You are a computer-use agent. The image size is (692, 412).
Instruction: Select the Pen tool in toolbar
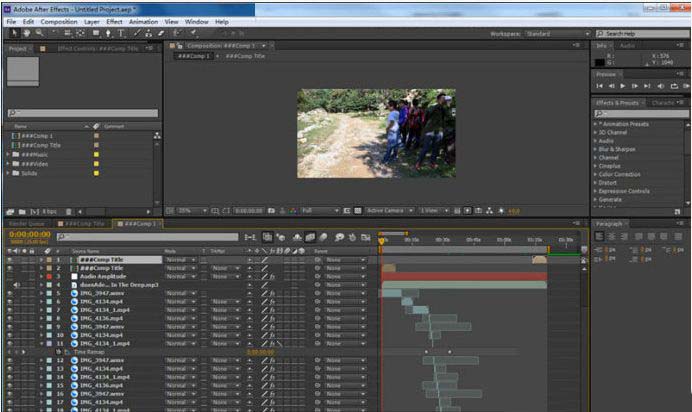pyautogui.click(x=107, y=33)
